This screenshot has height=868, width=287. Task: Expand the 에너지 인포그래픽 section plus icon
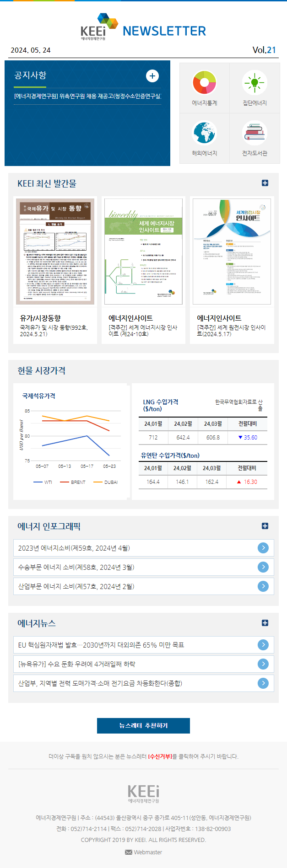pyautogui.click(x=265, y=526)
